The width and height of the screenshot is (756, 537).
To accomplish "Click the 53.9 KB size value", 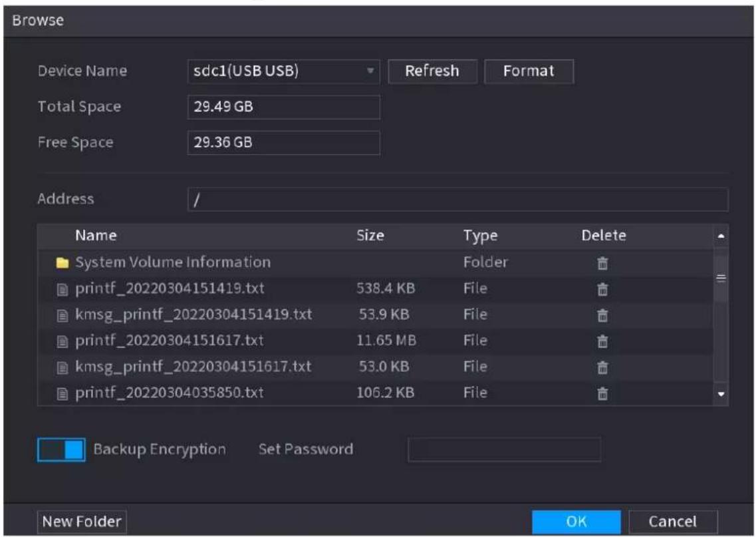I will (x=384, y=315).
